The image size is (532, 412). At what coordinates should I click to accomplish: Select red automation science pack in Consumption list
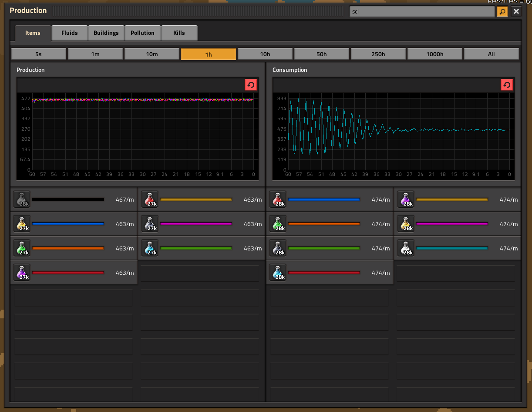point(278,199)
